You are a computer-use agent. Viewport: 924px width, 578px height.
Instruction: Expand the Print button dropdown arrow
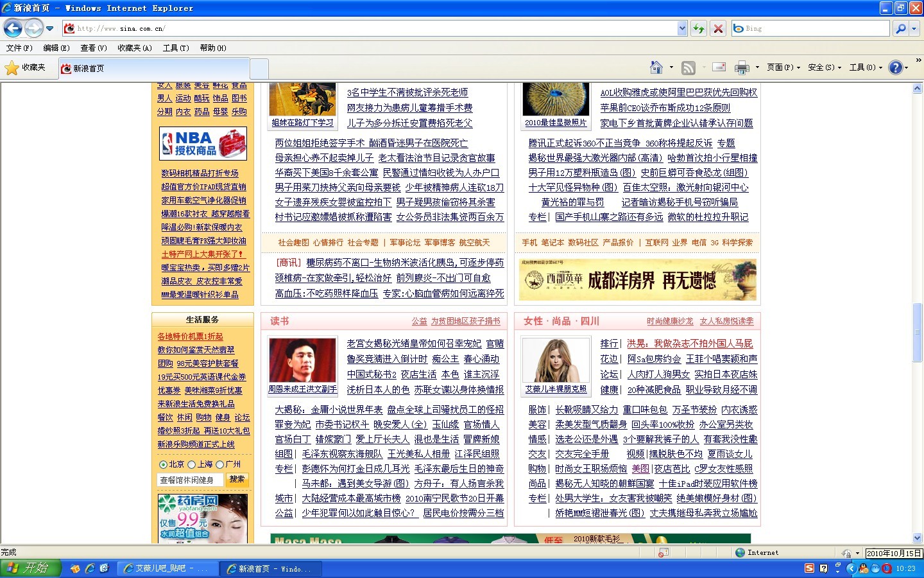(x=757, y=67)
